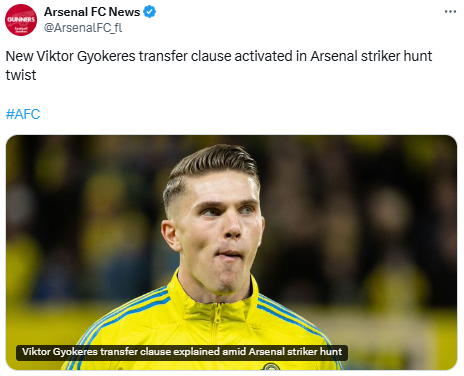
Task: Click Arsenal striker hunt in the tweet text
Action: pyautogui.click(x=371, y=56)
